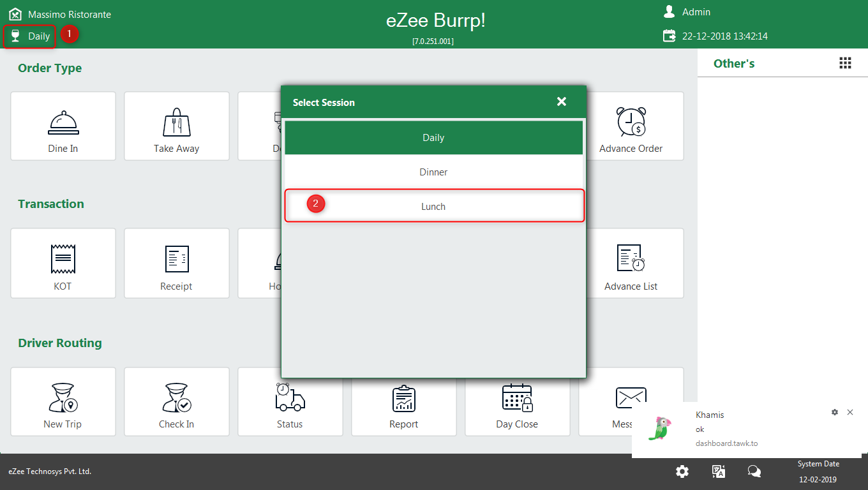Open the Advance Order tile
The width and height of the screenshot is (868, 490).
click(631, 126)
